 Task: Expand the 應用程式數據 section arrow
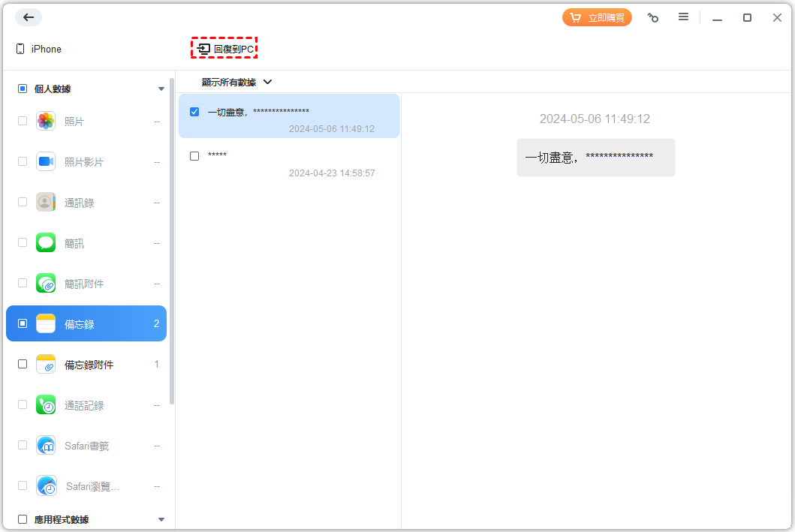(x=161, y=519)
